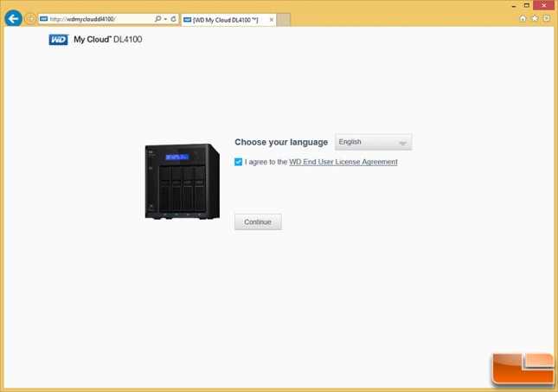The height and width of the screenshot is (392, 558).
Task: Click the browser forward arrow button
Action: point(30,19)
